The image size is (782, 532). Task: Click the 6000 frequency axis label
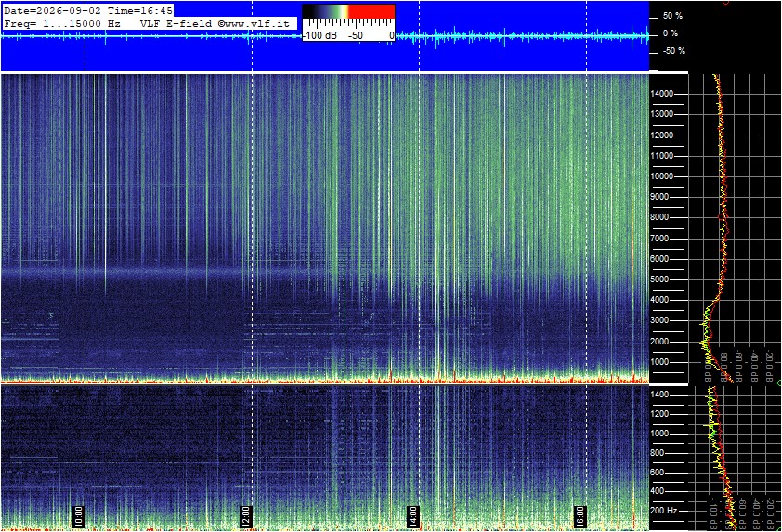(659, 259)
